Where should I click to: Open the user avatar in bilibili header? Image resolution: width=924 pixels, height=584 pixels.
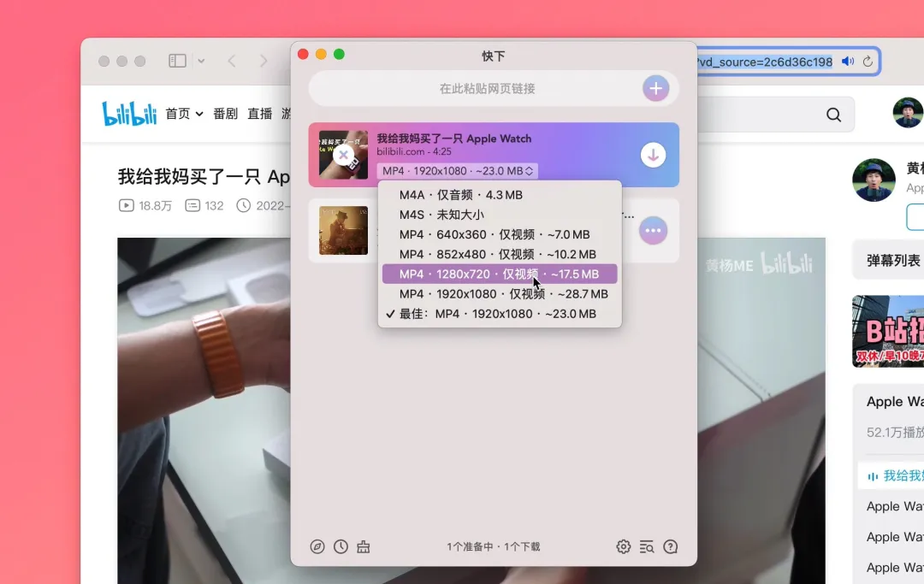(x=908, y=113)
